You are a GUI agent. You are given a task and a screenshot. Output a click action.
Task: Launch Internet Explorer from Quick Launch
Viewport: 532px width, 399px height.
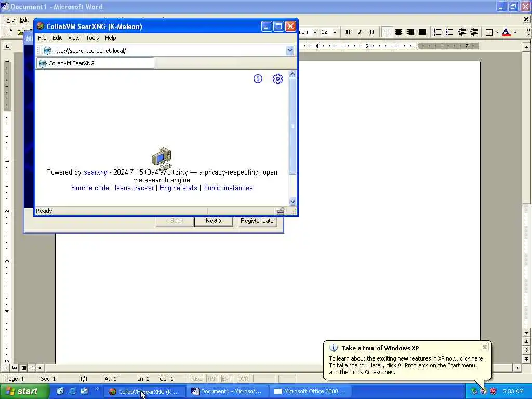click(72, 391)
